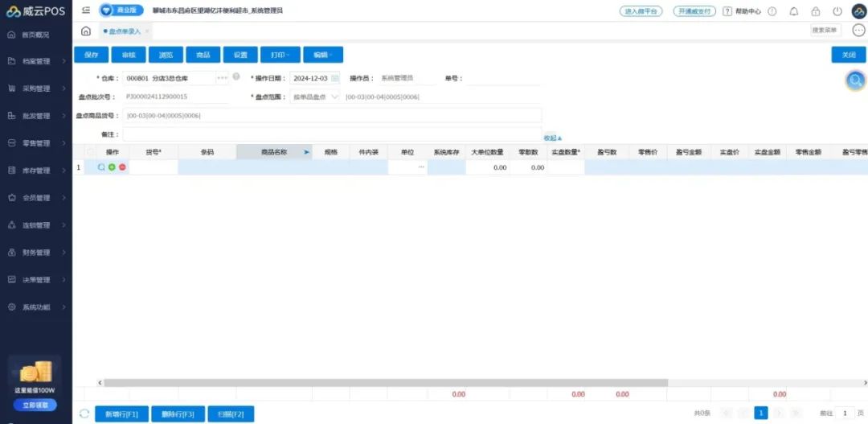Viewport: 868px width, 424px height.
Task: Click the 备注 input field
Action: click(331, 134)
